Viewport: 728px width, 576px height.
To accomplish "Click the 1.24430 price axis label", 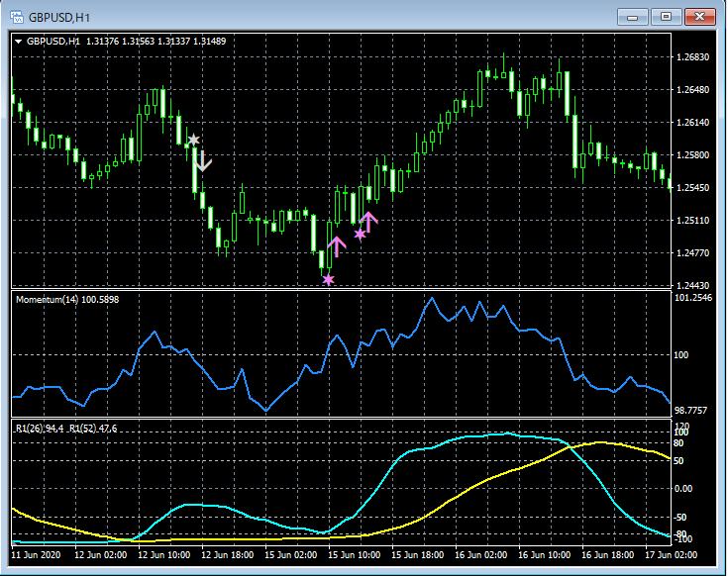I will pos(694,285).
